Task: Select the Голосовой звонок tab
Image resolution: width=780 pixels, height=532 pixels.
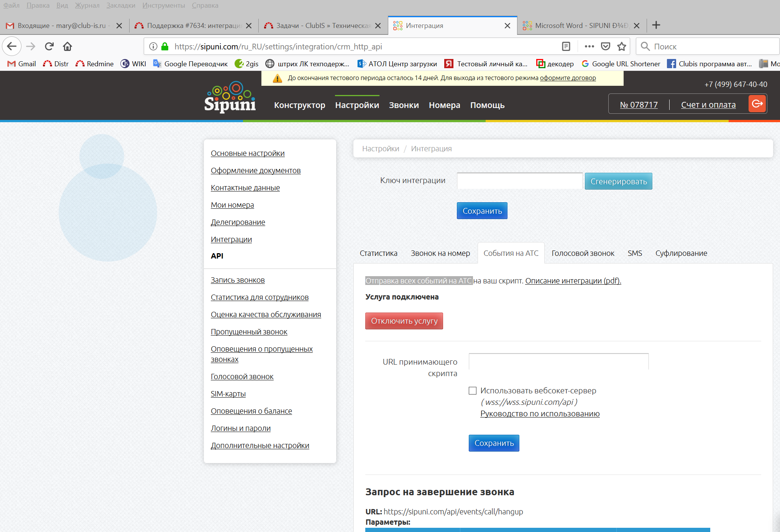Action: [x=583, y=253]
